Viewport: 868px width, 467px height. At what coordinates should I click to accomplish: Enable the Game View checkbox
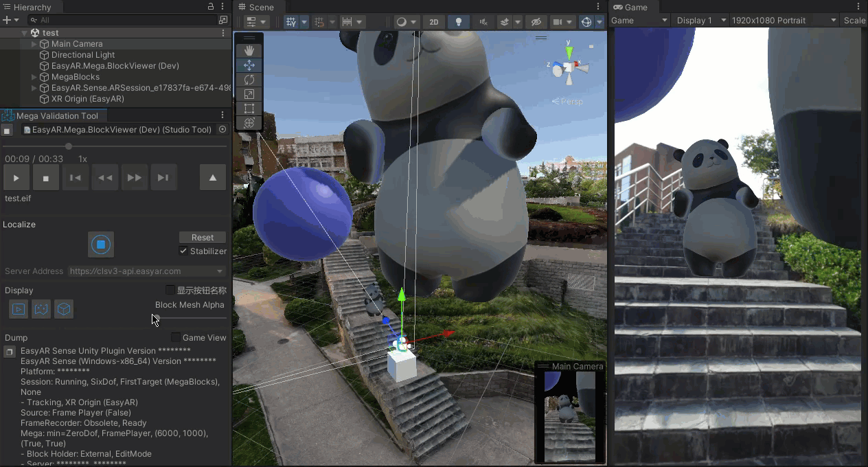(x=176, y=337)
